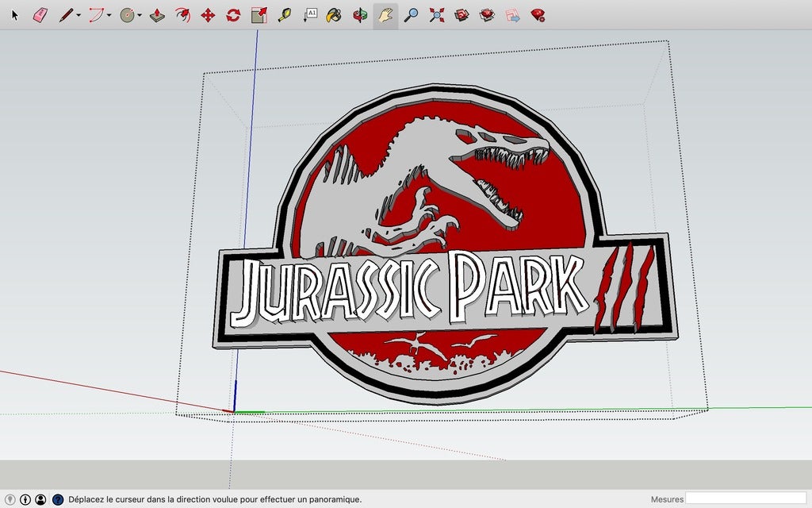Select the Eraser tool
This screenshot has height=508, width=812.
click(40, 15)
